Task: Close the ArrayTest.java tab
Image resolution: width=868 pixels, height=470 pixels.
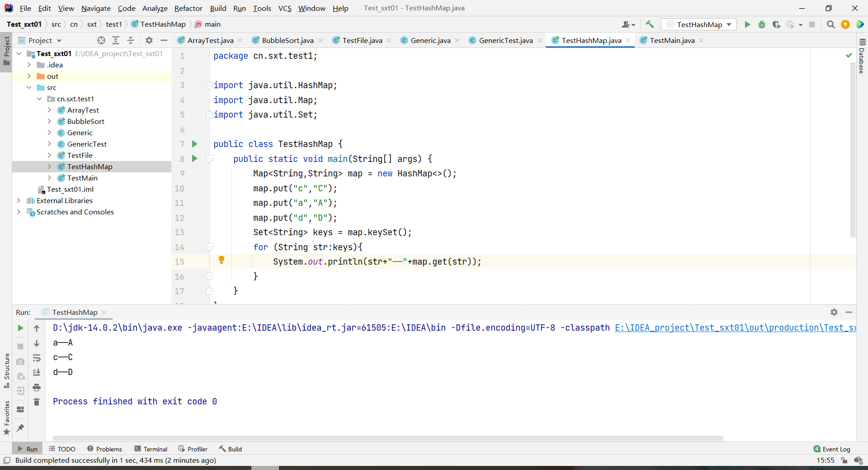Action: pos(240,40)
